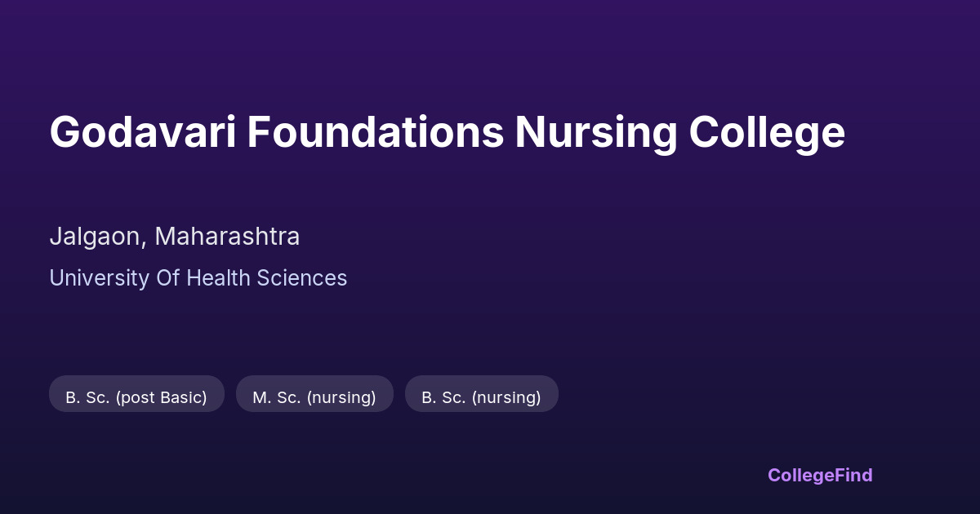
Task: Click "Maharashtra" in the location line
Action: (227, 237)
